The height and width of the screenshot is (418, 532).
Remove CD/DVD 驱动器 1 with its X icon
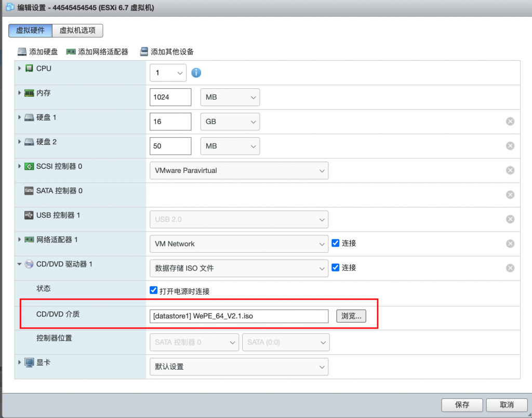pyautogui.click(x=510, y=268)
